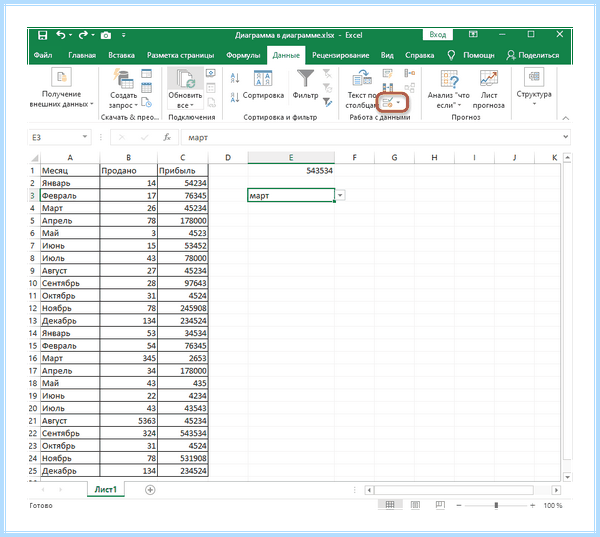Viewport: 600px width, 537px height.
Task: Toggle the Фильтр funnel button
Action: click(305, 84)
